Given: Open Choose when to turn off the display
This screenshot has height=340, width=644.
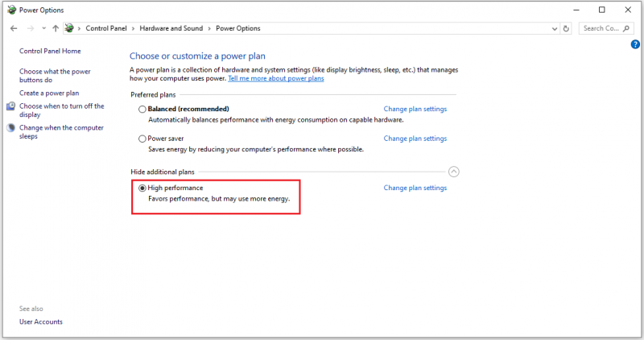Looking at the screenshot, I should [x=62, y=110].
